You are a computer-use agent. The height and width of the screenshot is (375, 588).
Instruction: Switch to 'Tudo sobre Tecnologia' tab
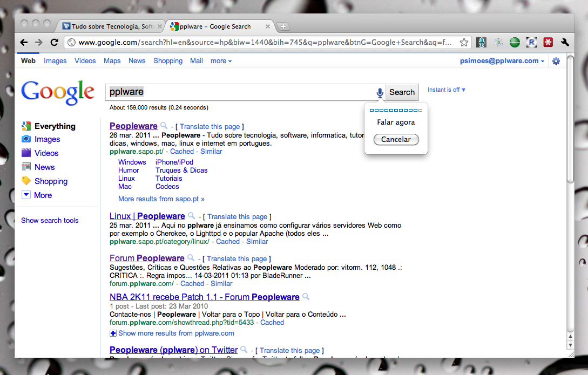pyautogui.click(x=112, y=26)
